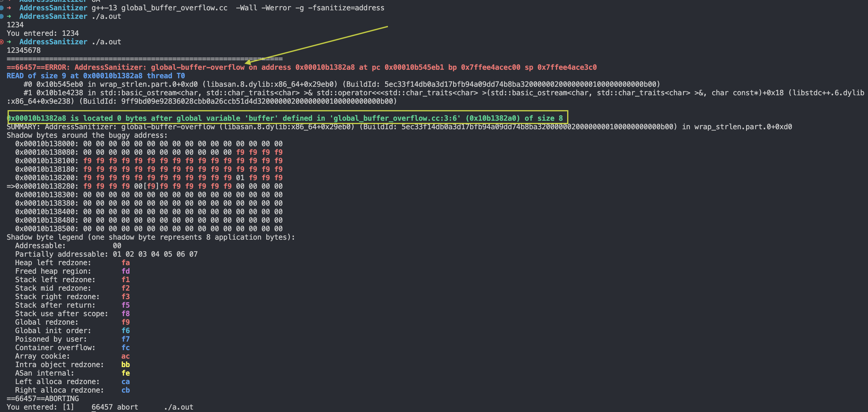
Task: Click the 'Right alloca redzone:' legend entry
Action: click(72, 390)
